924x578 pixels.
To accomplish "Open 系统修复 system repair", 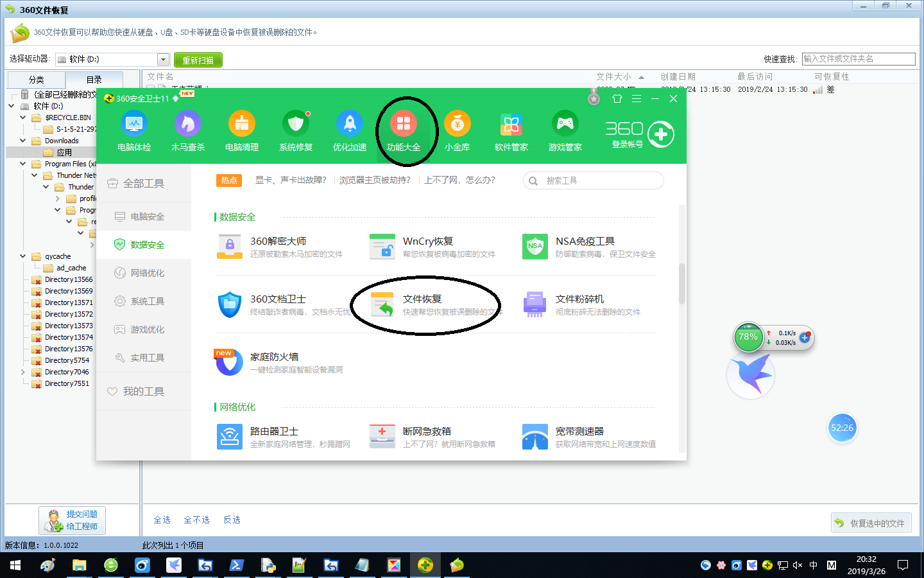I will [x=296, y=132].
